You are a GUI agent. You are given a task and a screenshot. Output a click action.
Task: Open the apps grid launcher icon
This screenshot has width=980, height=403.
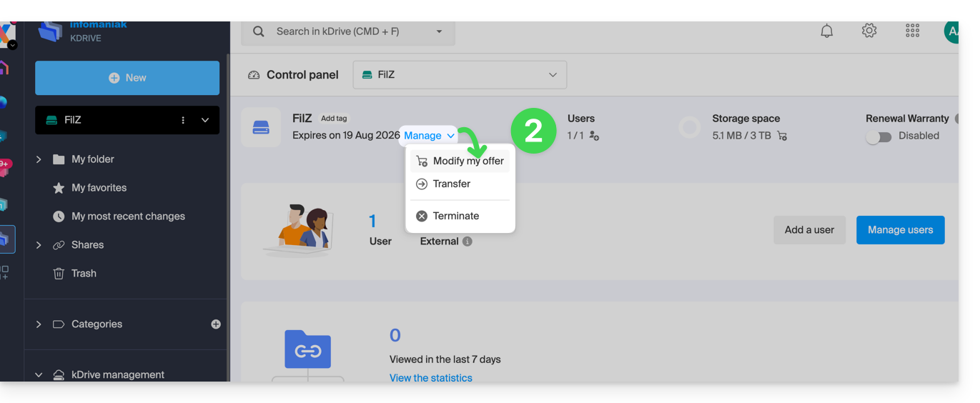pos(912,31)
